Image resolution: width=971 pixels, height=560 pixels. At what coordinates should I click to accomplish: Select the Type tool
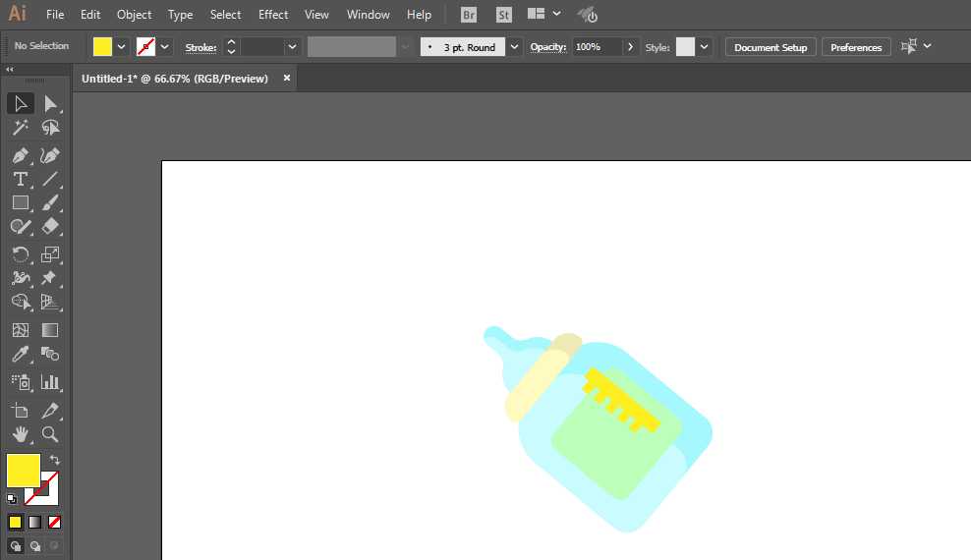click(20, 179)
